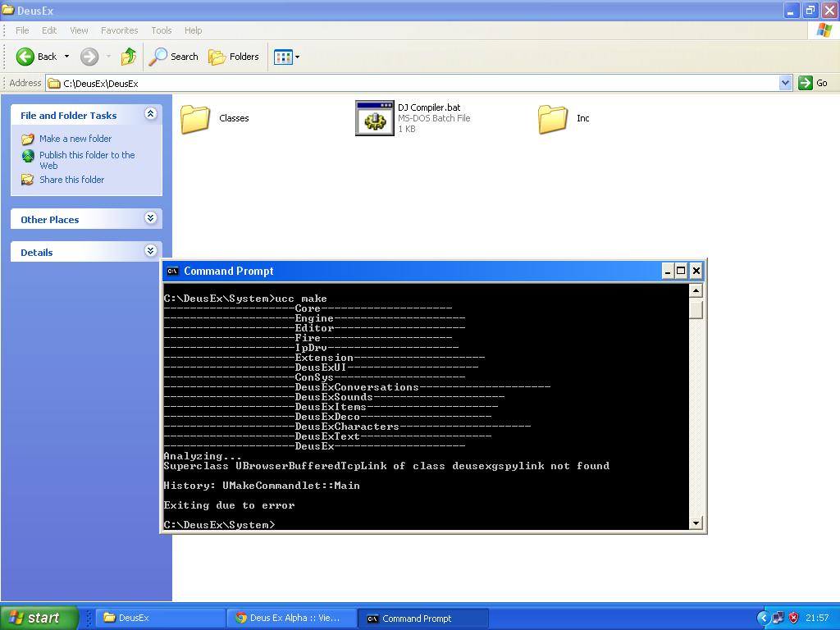Click the greyed Forward arrow button

(89, 57)
